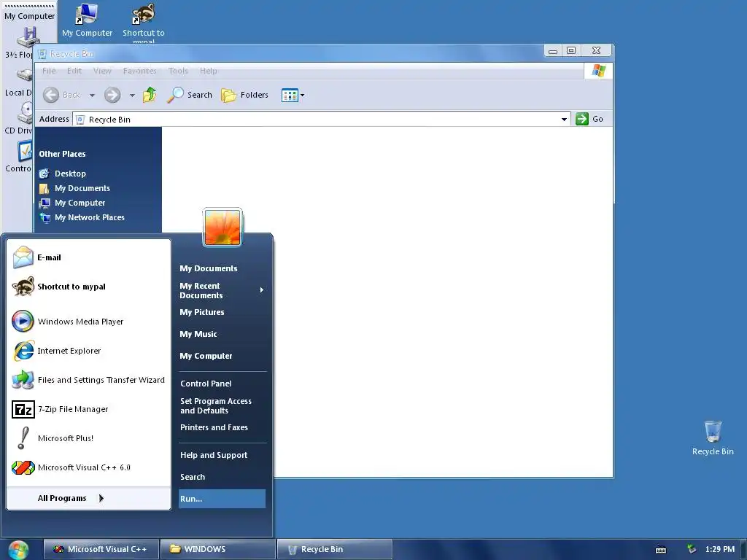
Task: Open the Tools menu
Action: [x=178, y=71]
